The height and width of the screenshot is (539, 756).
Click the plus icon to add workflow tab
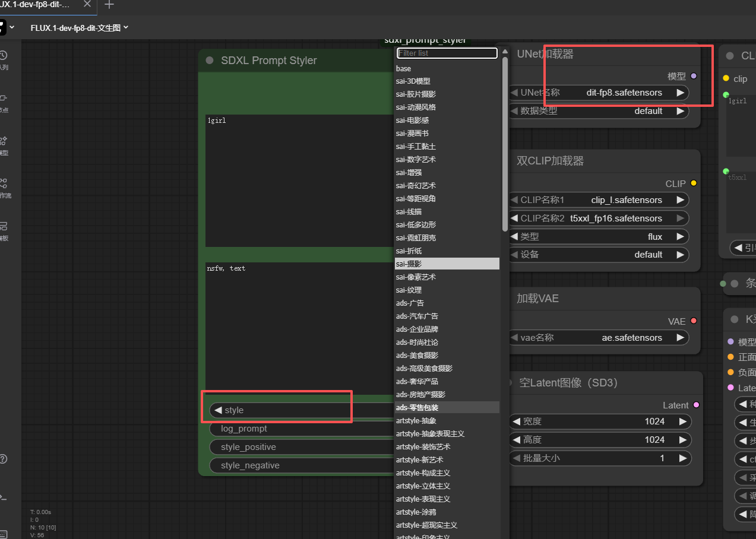(109, 5)
